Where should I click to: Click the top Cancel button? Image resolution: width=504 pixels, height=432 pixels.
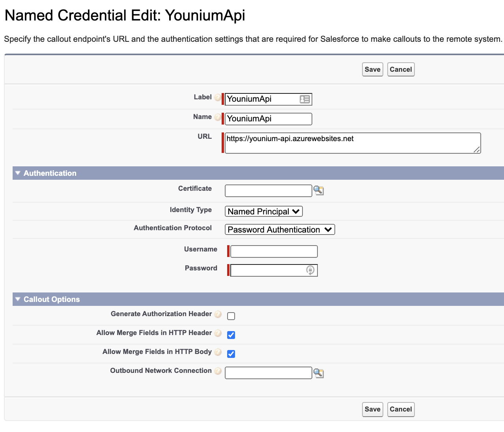tap(401, 69)
